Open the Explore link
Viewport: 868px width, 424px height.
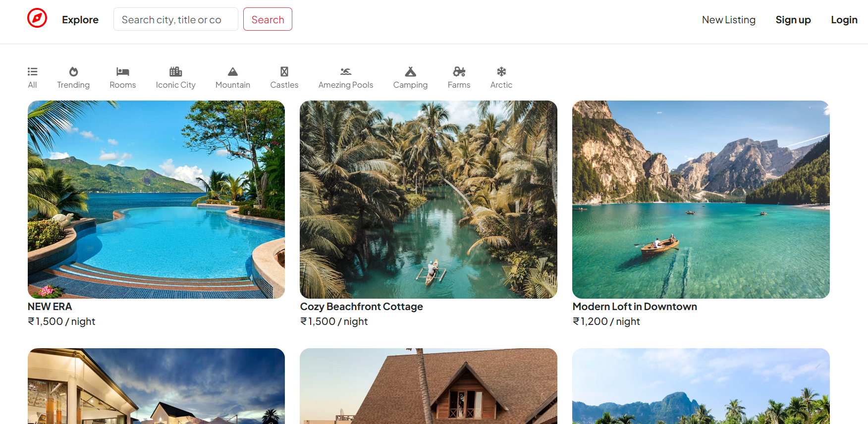pos(80,20)
